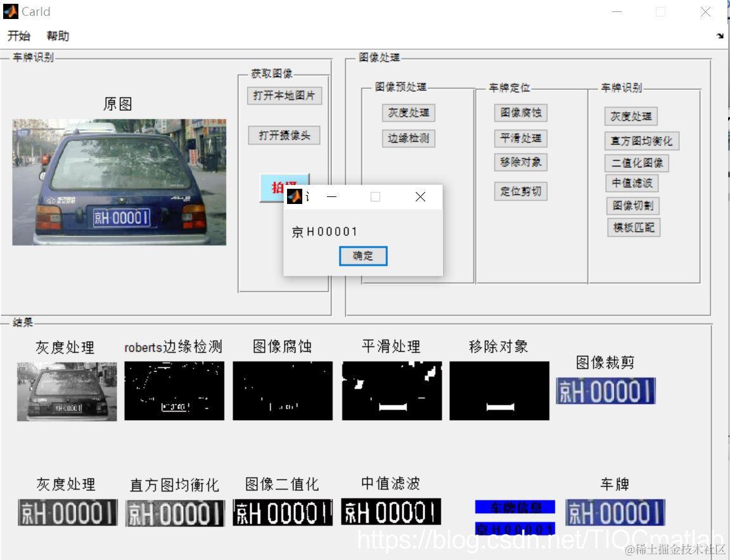Select the 平滑处理 result image

[392, 391]
